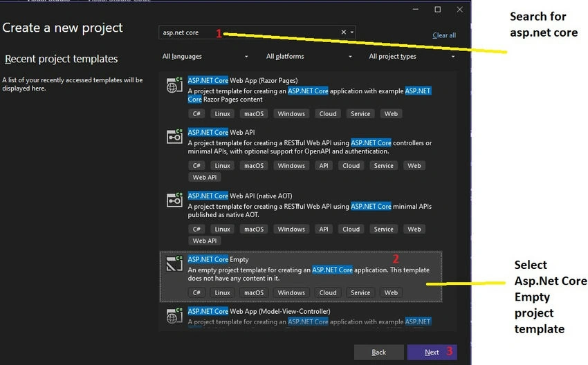Viewport: 588px width, 365px height.
Task: Open the All languages filter dropdown
Action: click(x=205, y=57)
